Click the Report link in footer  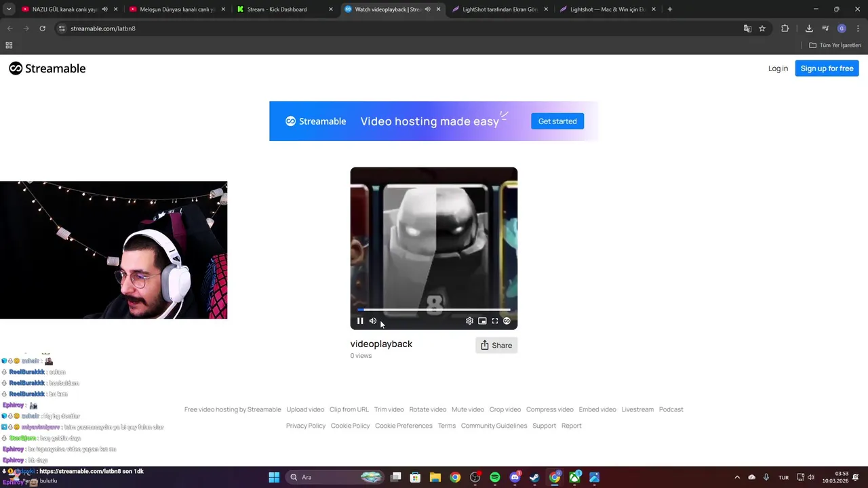pyautogui.click(x=571, y=426)
